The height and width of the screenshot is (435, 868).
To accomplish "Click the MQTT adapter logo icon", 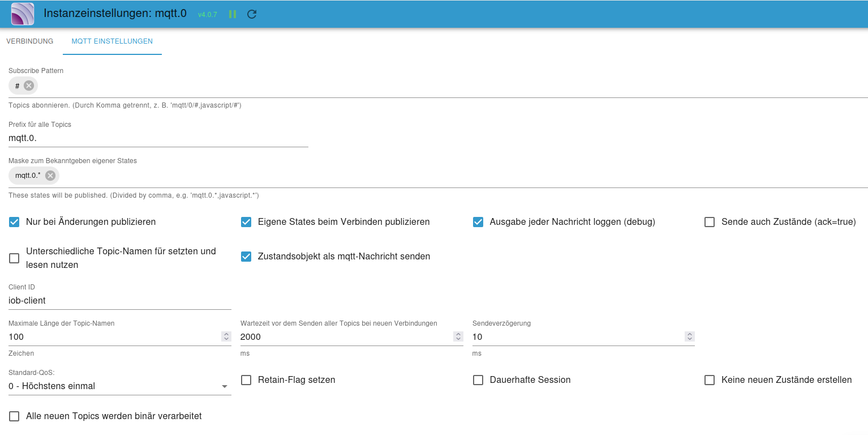I will [x=23, y=14].
